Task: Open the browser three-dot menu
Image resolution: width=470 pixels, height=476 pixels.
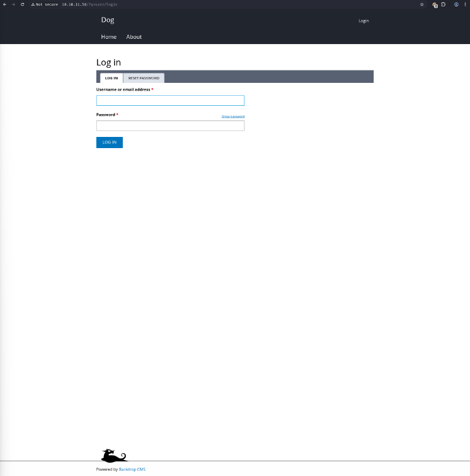Action: 465,4
